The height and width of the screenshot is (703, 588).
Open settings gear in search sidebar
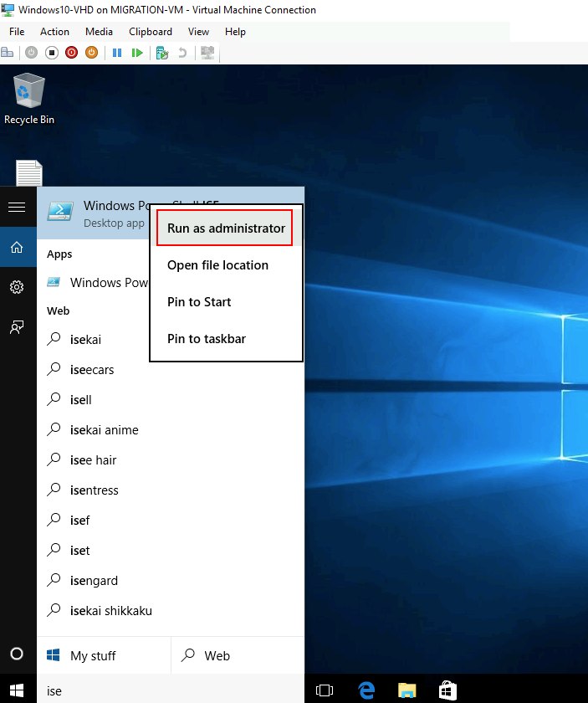pos(17,287)
